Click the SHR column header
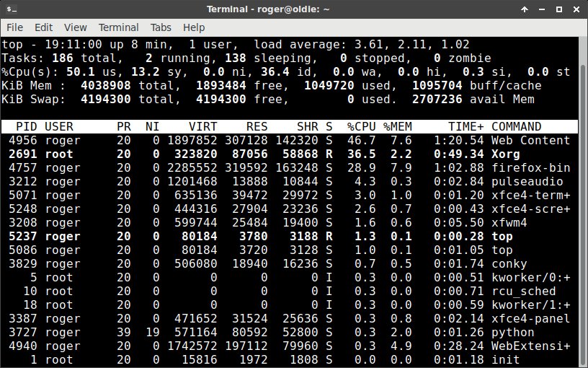The height and width of the screenshot is (368, 588). click(x=308, y=126)
